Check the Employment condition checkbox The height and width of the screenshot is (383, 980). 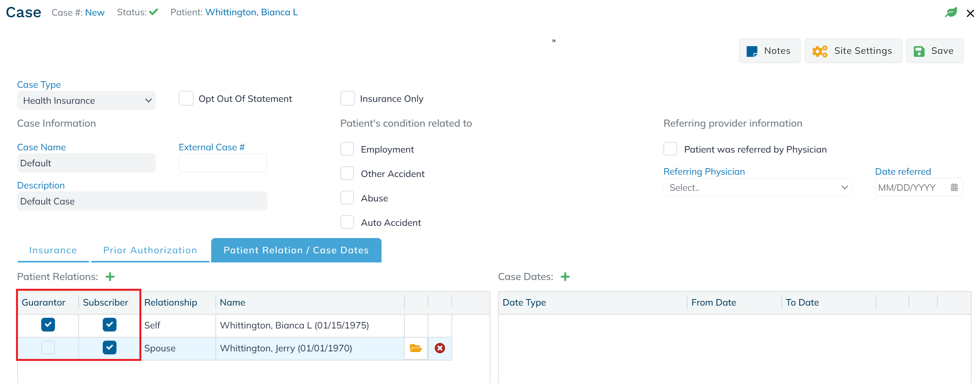tap(347, 149)
